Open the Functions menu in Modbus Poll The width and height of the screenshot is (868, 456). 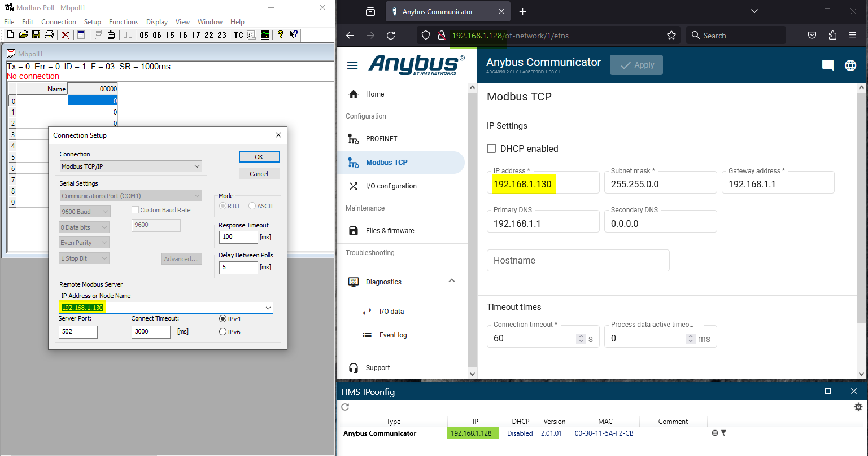123,22
